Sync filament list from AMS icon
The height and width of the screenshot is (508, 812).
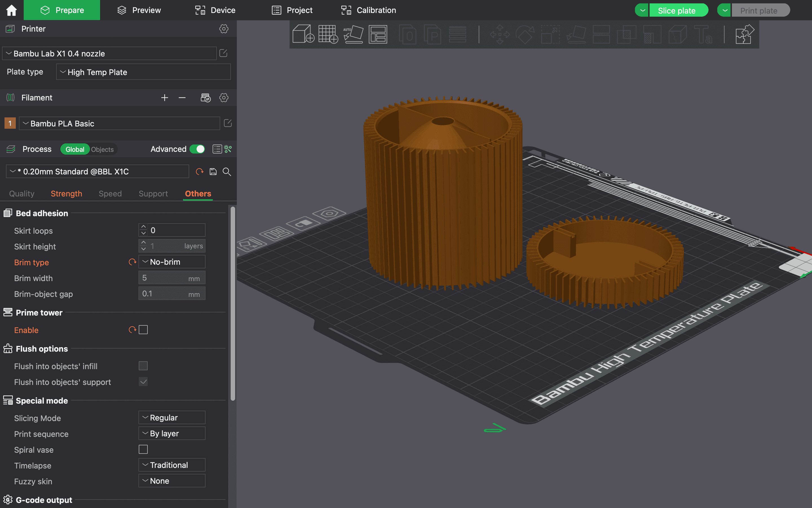(205, 98)
